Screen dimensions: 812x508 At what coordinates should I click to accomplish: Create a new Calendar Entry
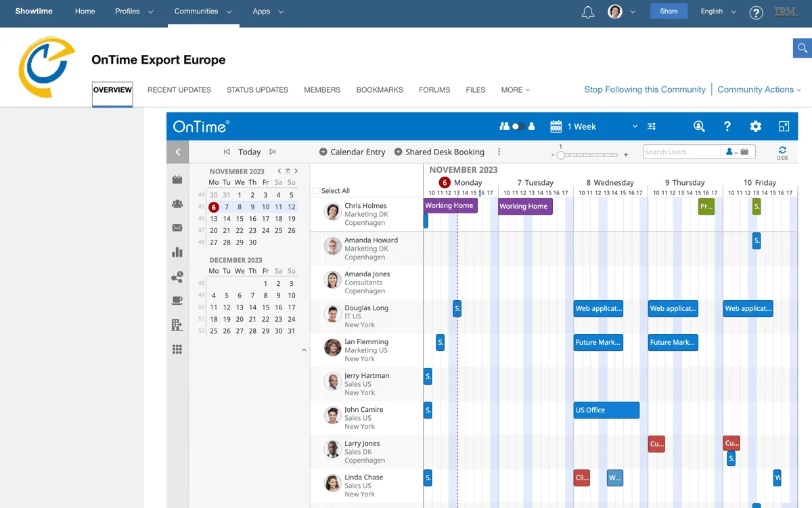point(353,152)
